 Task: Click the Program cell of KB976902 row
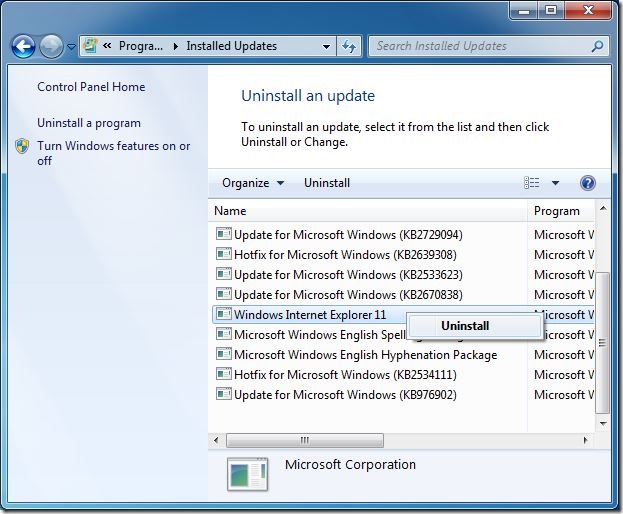[x=563, y=394]
